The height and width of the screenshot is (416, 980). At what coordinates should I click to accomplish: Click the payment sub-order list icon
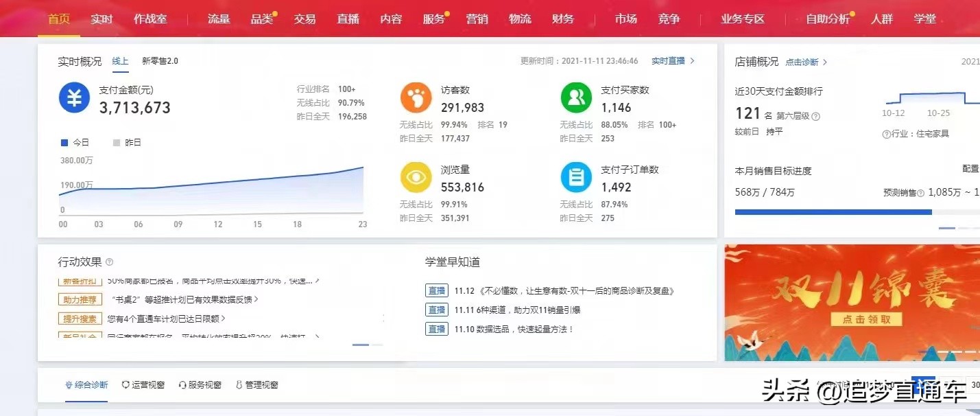(x=575, y=177)
